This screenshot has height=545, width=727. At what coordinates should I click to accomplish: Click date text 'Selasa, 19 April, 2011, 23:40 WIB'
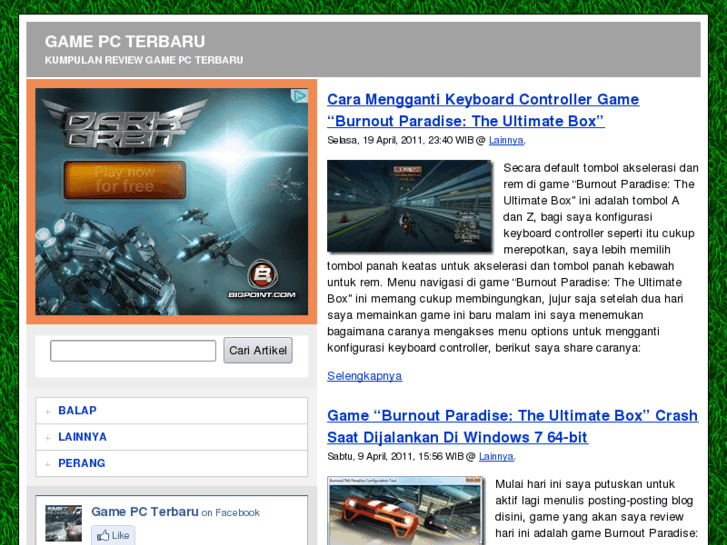pos(400,140)
